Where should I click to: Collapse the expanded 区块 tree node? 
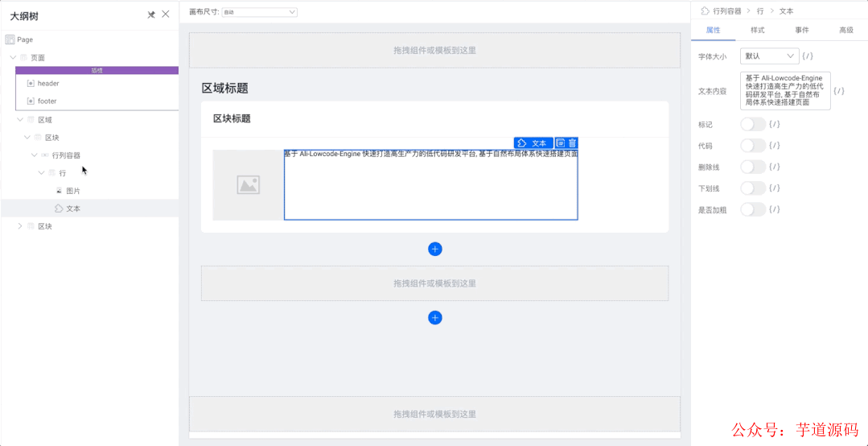(27, 138)
